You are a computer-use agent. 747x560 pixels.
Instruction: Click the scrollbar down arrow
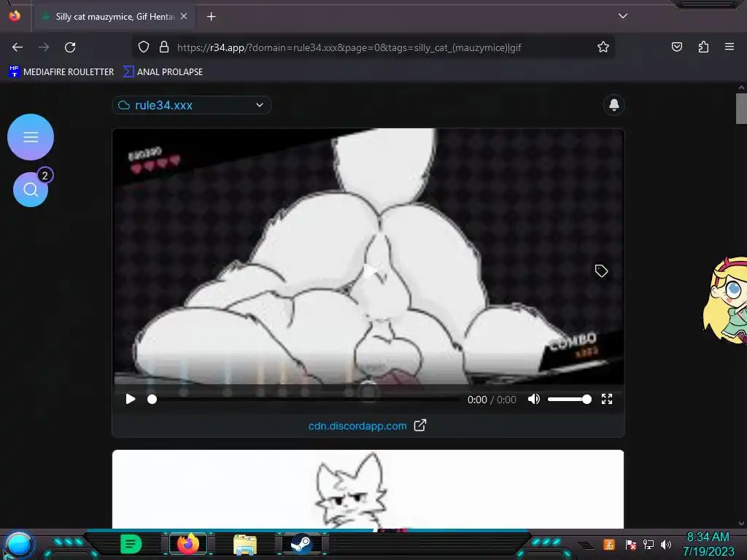pos(741,524)
